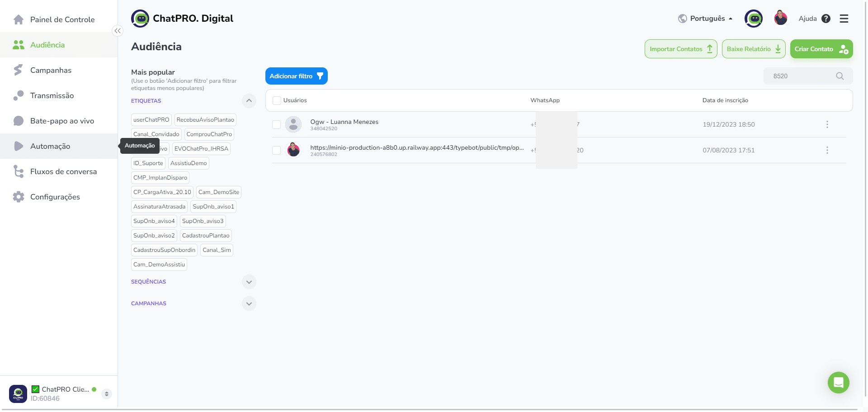Click the Ajuda question mark icon
The height and width of the screenshot is (412, 868).
(826, 19)
